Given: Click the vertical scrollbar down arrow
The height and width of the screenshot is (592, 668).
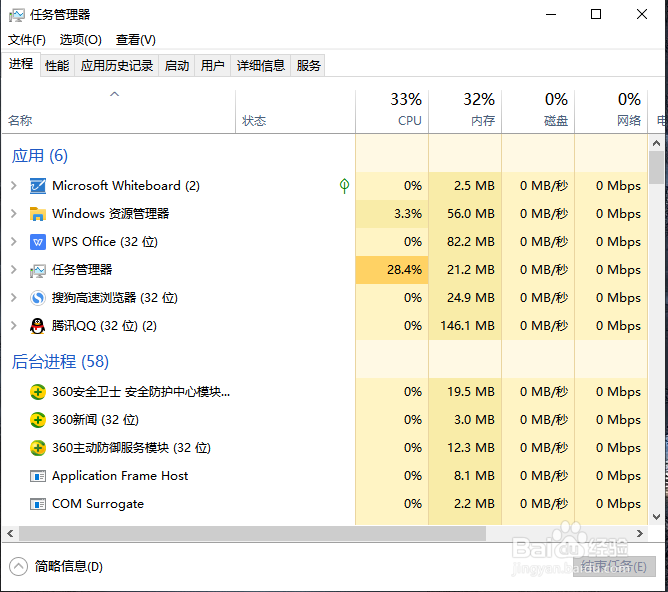Looking at the screenshot, I should point(656,517).
